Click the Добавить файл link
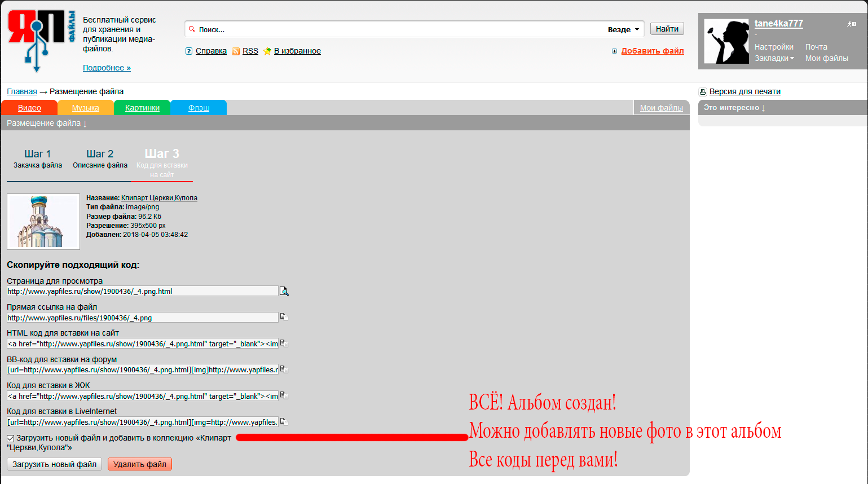Image resolution: width=868 pixels, height=484 pixels. pyautogui.click(x=652, y=51)
